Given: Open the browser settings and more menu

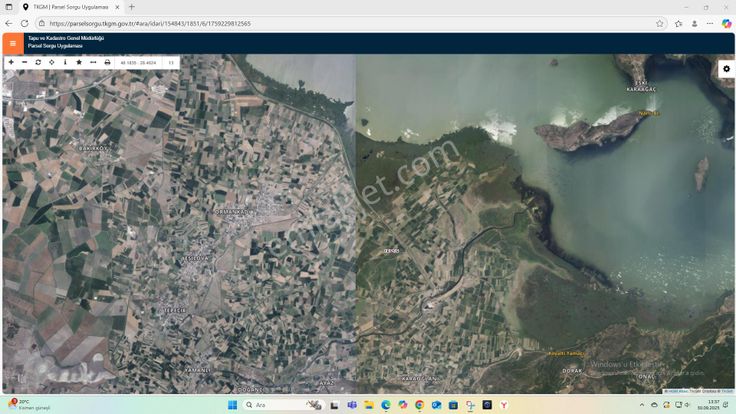Looking at the screenshot, I should [709, 23].
